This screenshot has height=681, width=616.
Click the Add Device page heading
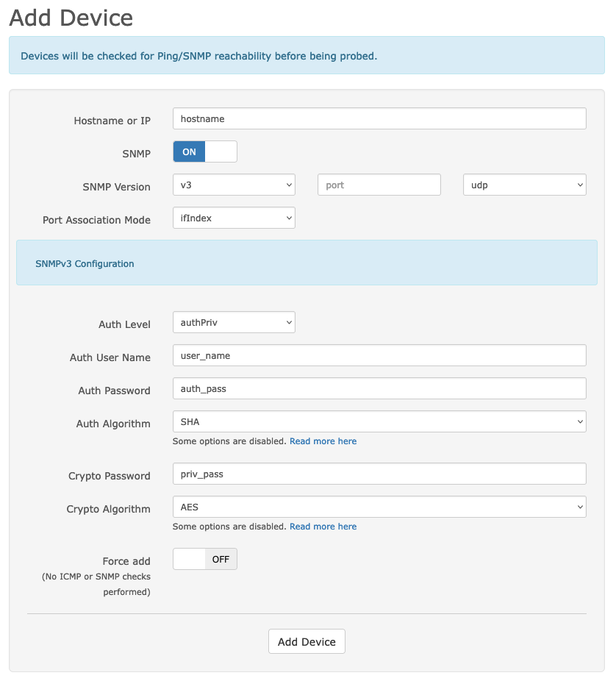71,18
